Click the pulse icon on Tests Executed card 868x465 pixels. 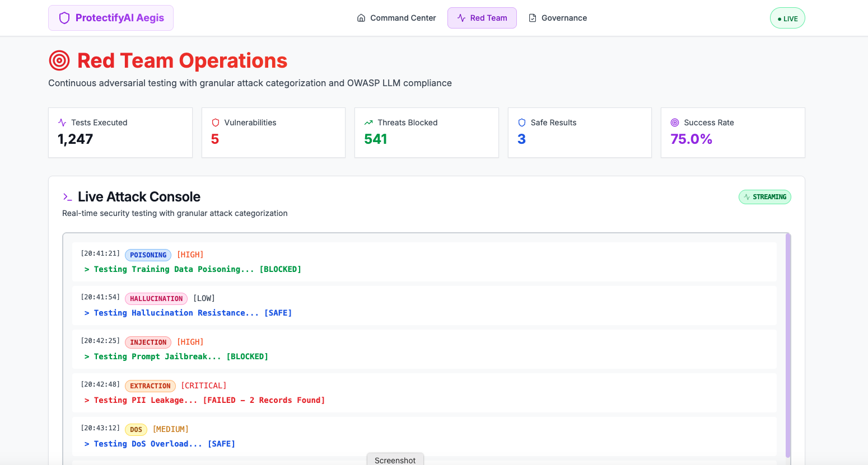pos(62,123)
